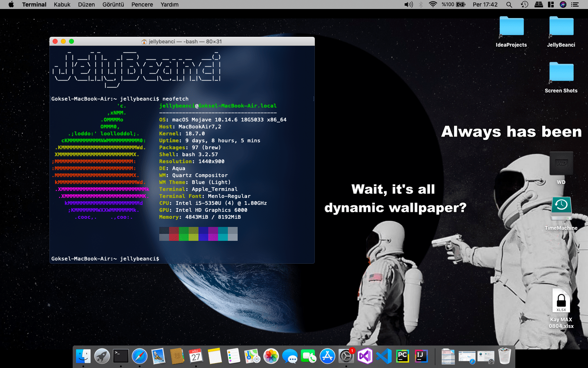
Task: Open Notification Center list icon
Action: pyautogui.click(x=575, y=4)
